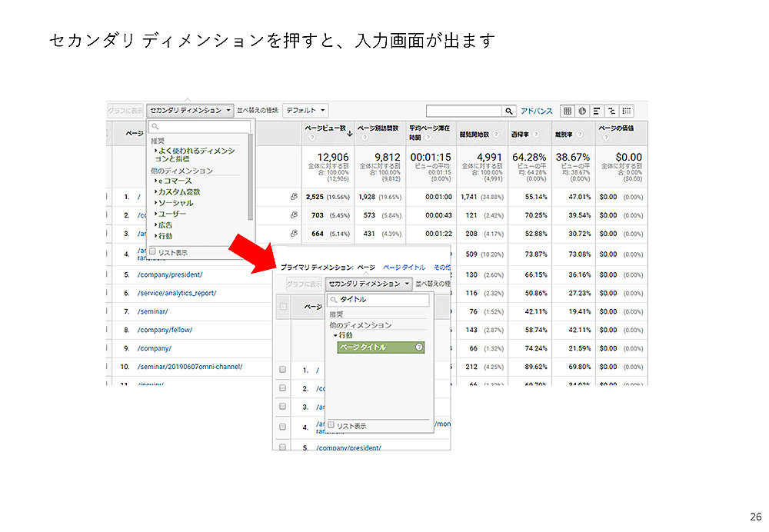Select the comparison view icon
The image size is (769, 532).
(612, 111)
